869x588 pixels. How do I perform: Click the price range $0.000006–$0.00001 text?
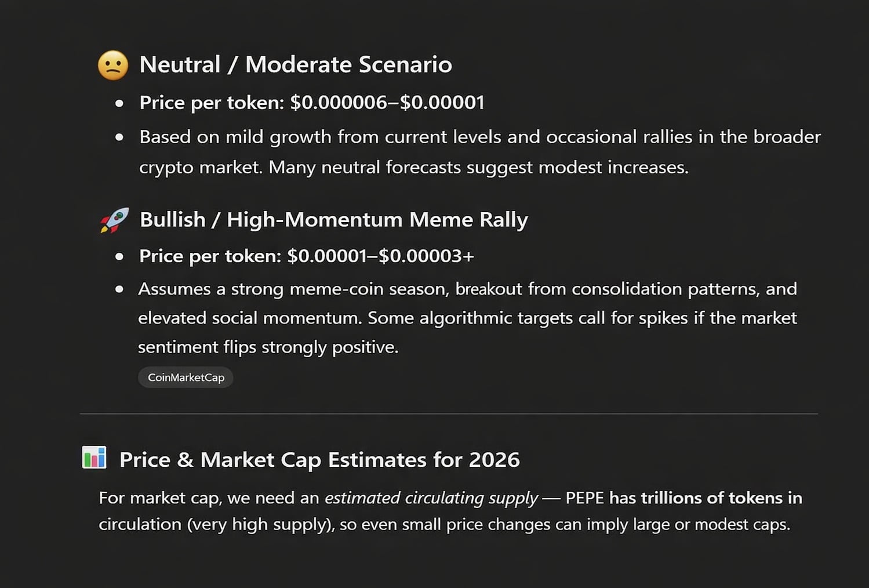387,103
